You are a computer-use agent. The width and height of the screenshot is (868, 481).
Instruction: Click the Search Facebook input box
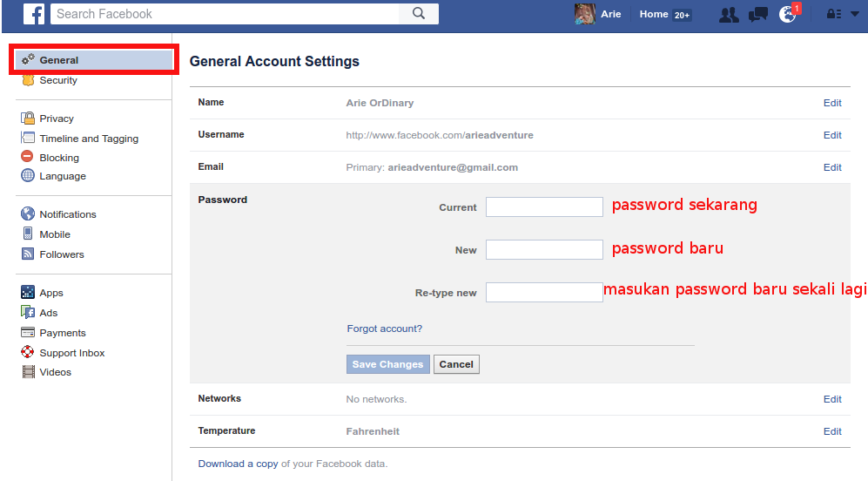point(225,14)
